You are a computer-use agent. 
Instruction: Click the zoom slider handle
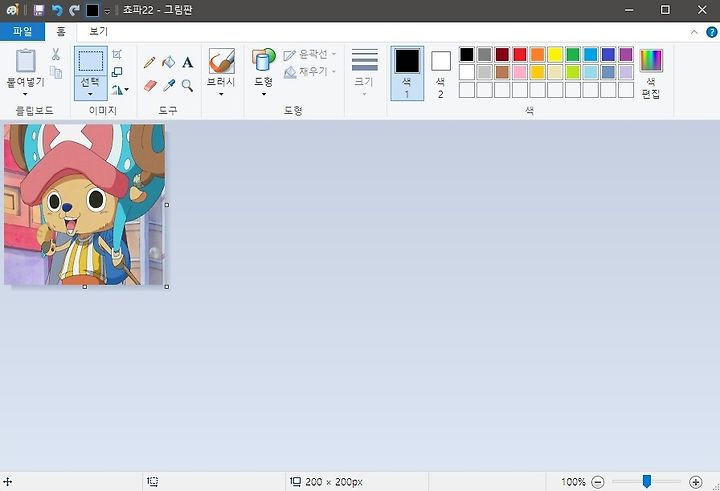pos(647,481)
